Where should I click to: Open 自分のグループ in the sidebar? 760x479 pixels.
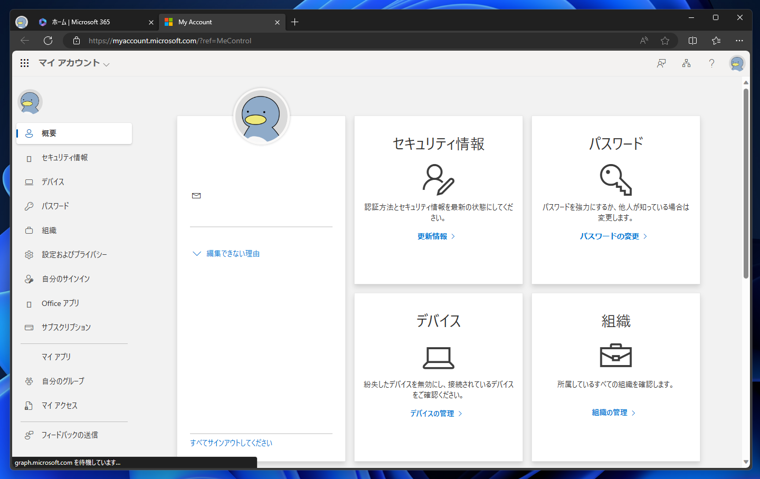[74, 381]
